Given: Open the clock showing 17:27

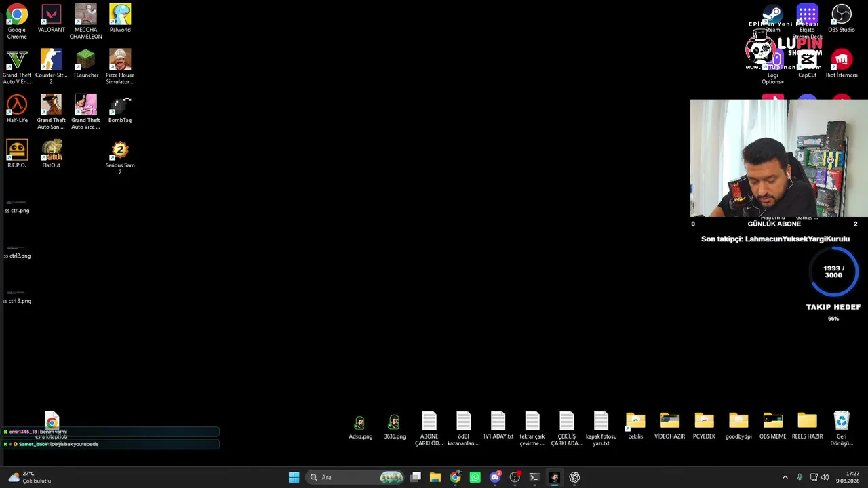Looking at the screenshot, I should pos(848,477).
